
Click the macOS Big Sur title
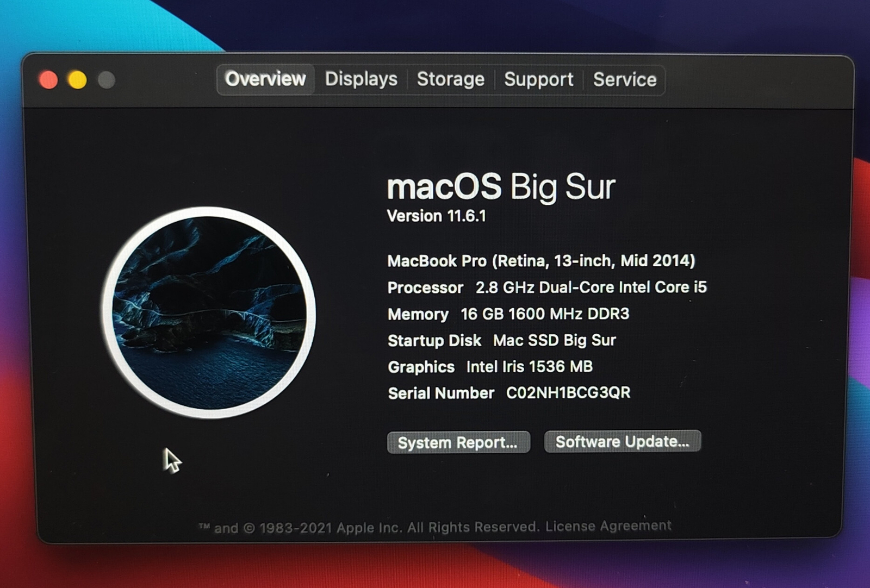pyautogui.click(x=501, y=187)
